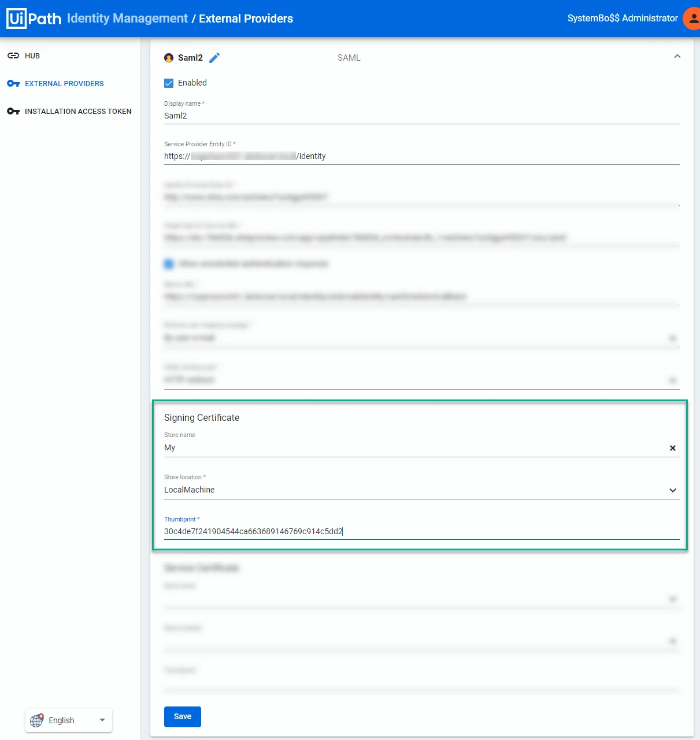
Task: Click the Signing Certificate heading
Action: pos(202,418)
